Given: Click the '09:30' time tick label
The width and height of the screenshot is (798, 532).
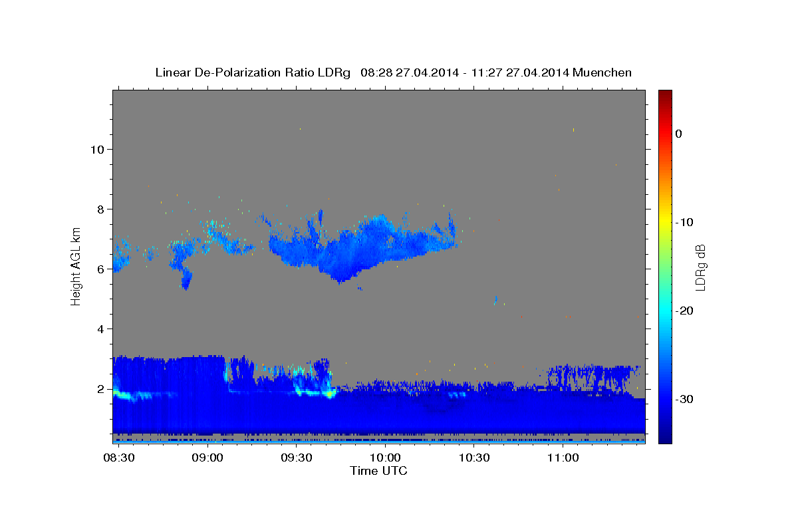Looking at the screenshot, I should click(x=297, y=458).
